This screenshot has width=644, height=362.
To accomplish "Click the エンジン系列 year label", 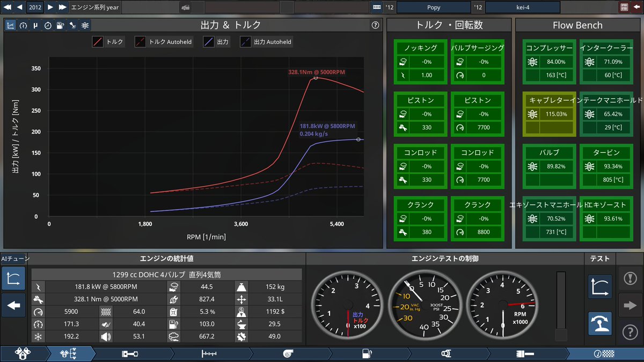I will pyautogui.click(x=94, y=7).
